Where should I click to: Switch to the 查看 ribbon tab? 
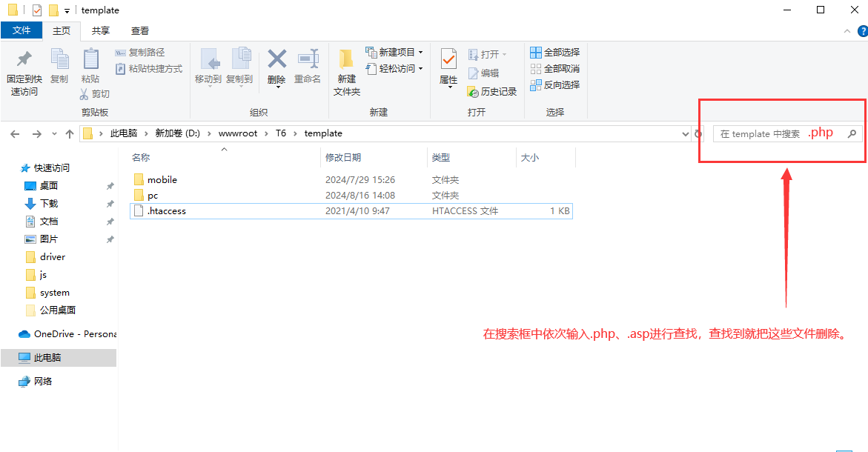coord(140,30)
